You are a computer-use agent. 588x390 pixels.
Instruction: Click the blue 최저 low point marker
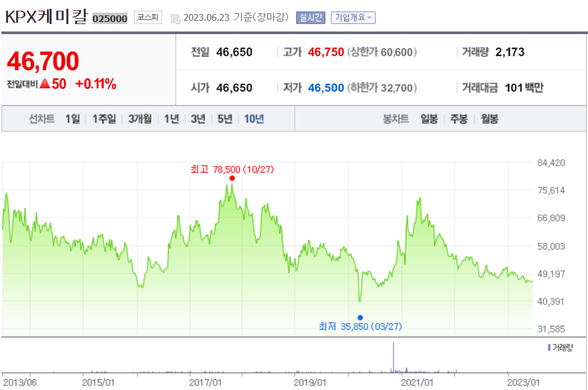[360, 318]
